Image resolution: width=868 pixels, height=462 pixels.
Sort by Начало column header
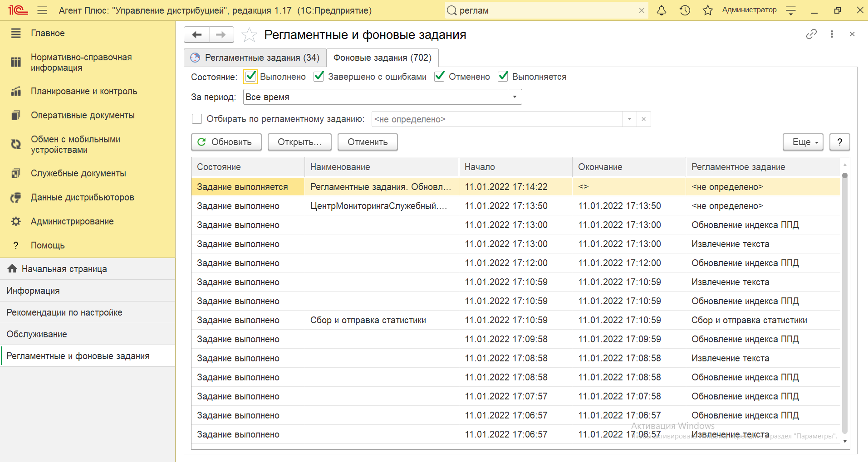point(515,167)
